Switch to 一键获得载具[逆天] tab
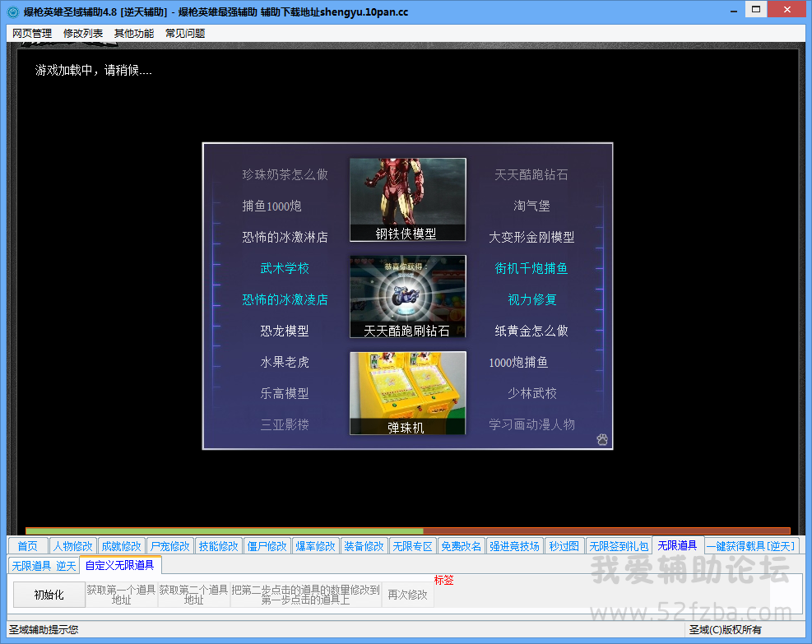Viewport: 812px width, 644px height. (750, 546)
